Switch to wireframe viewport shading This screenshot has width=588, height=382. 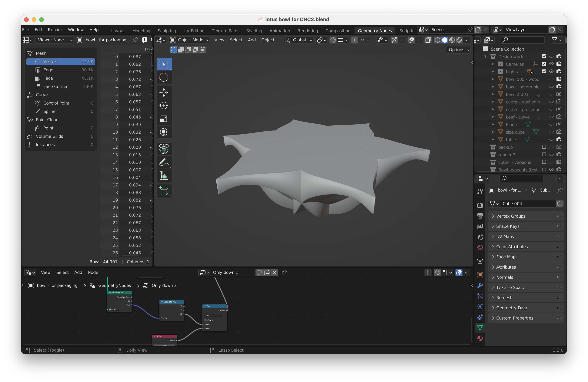pos(437,40)
